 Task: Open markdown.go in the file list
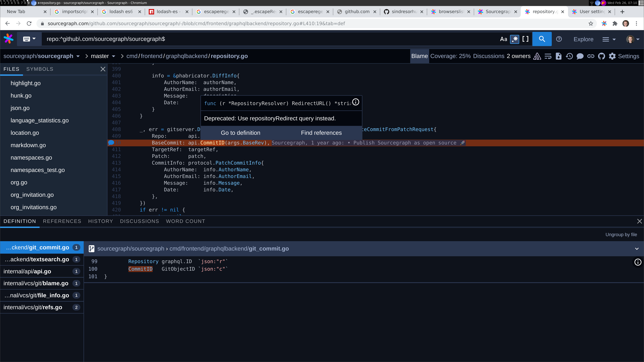[x=28, y=145]
